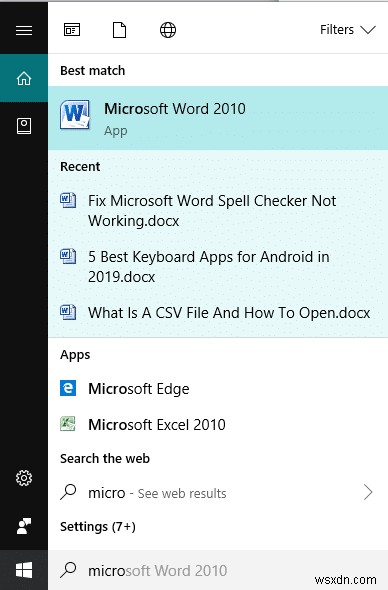
Task: Open 5 Best Keyboard Apps for Android docx
Action: pyautogui.click(x=218, y=267)
